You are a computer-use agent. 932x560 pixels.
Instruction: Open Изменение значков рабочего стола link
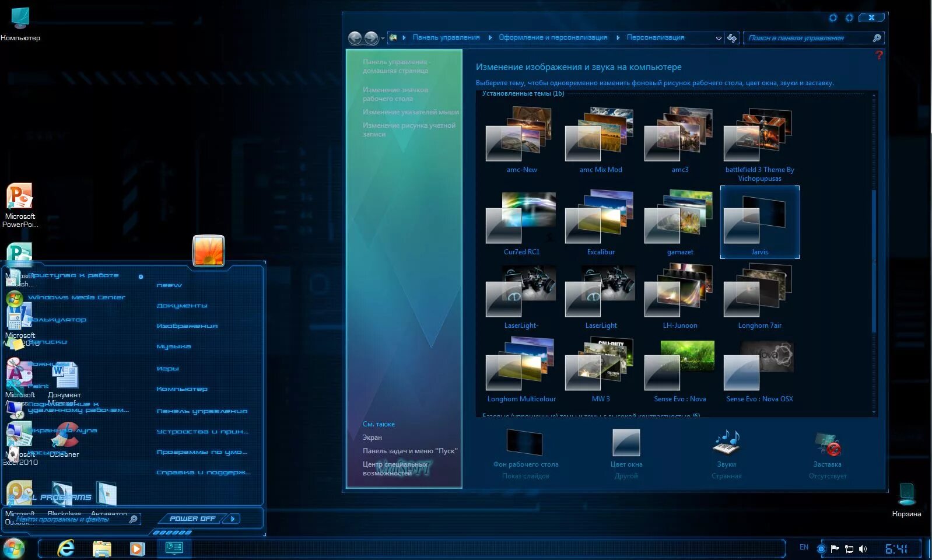395,94
